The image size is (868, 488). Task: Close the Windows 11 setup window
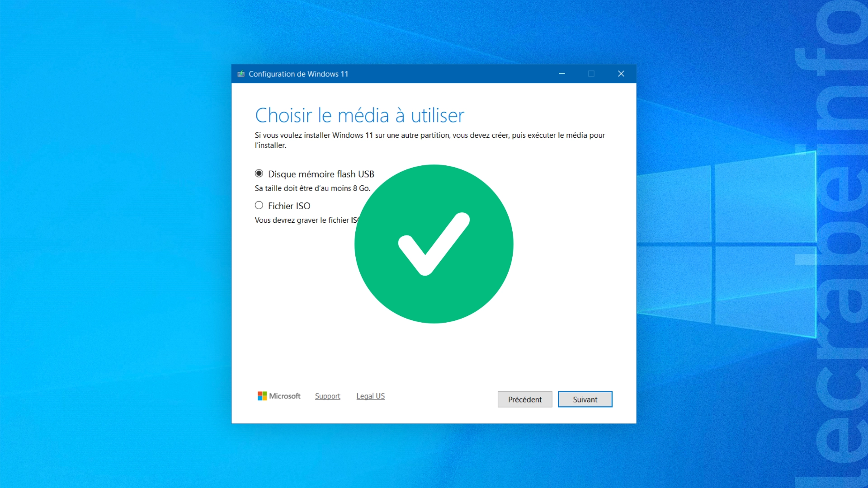pyautogui.click(x=621, y=74)
